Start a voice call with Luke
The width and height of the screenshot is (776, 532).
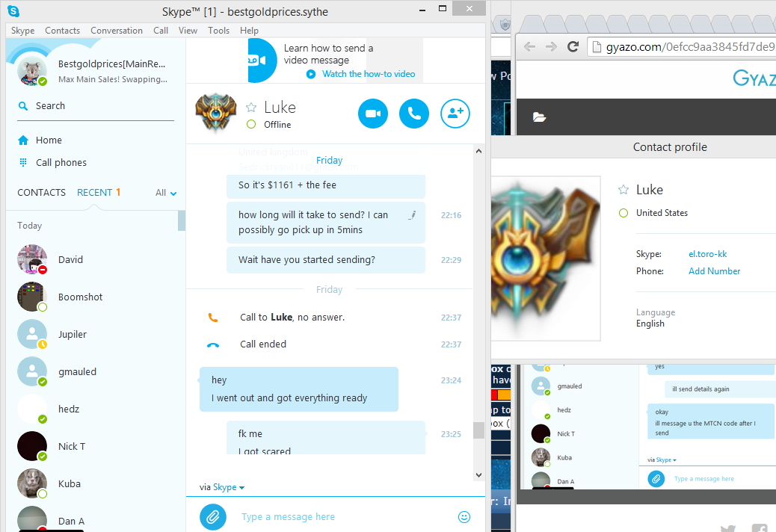[413, 114]
